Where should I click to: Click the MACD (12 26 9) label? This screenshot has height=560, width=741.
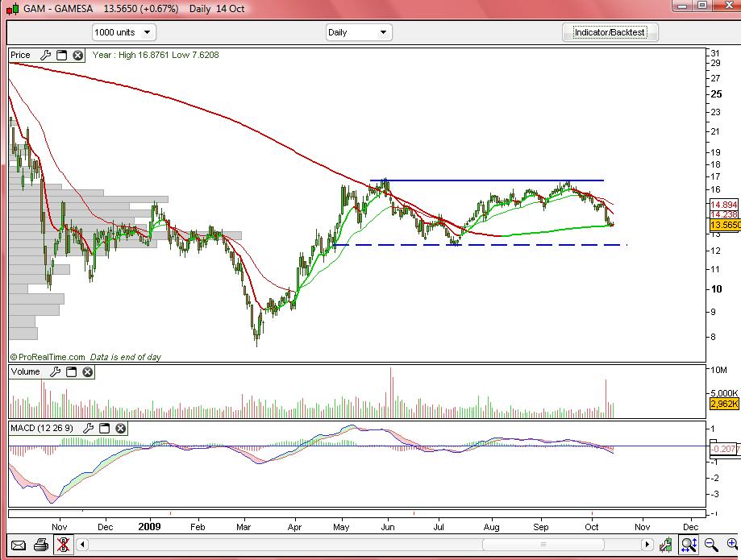pos(42,429)
